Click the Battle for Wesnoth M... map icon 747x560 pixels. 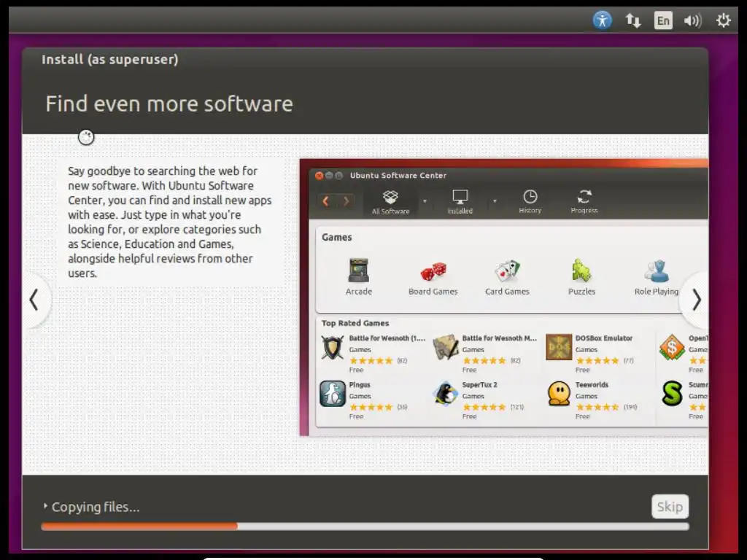[x=446, y=348]
